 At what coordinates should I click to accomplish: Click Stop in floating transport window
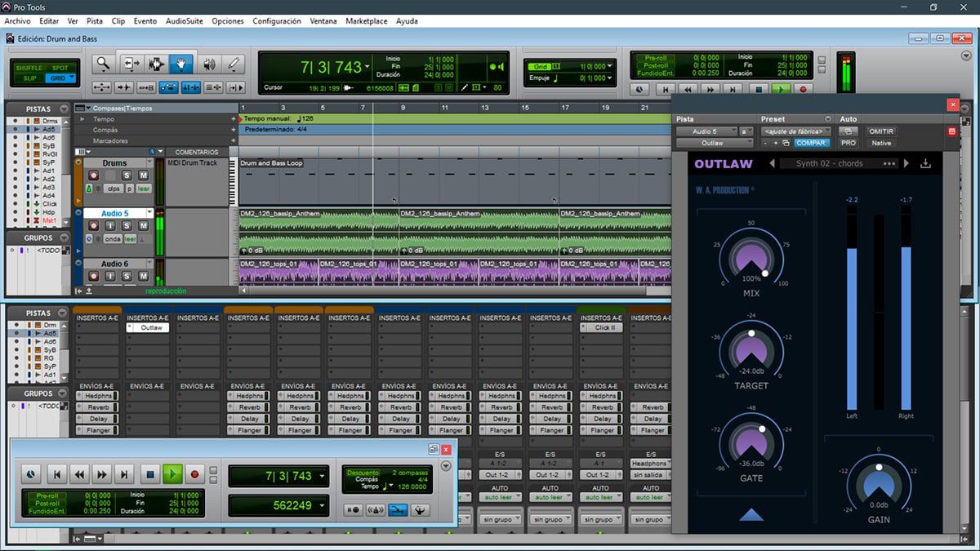point(149,473)
